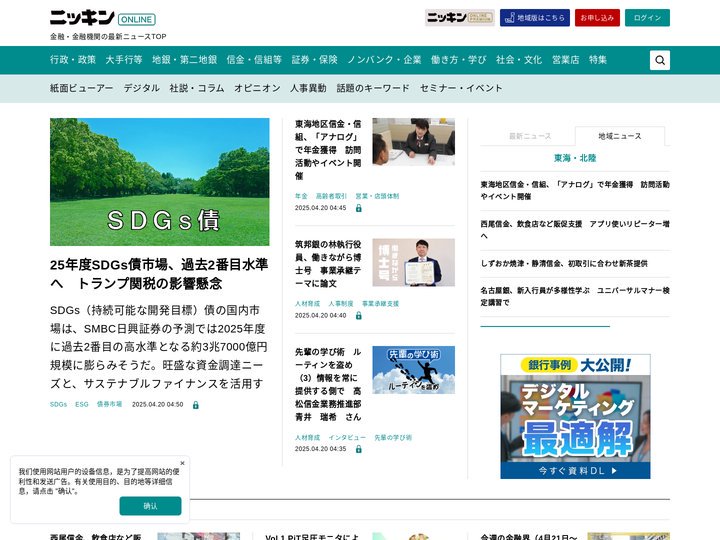This screenshot has width=720, height=540.
Task: Open the 営業店 menu
Action: coord(565,60)
